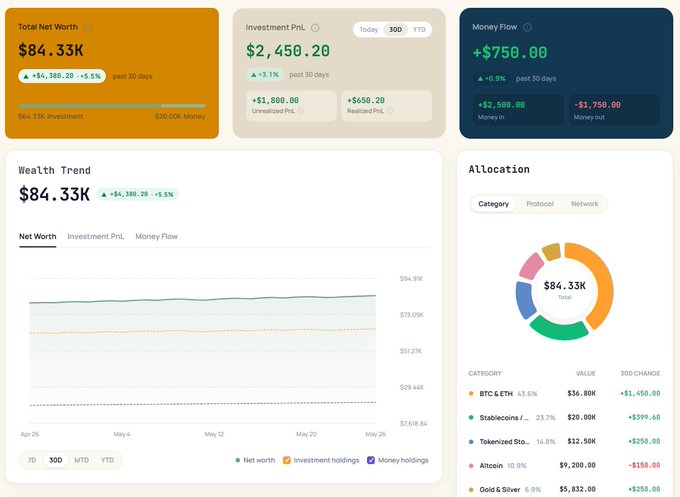The image size is (680, 497).
Task: Click the CATEGORY column header
Action: pos(485,373)
